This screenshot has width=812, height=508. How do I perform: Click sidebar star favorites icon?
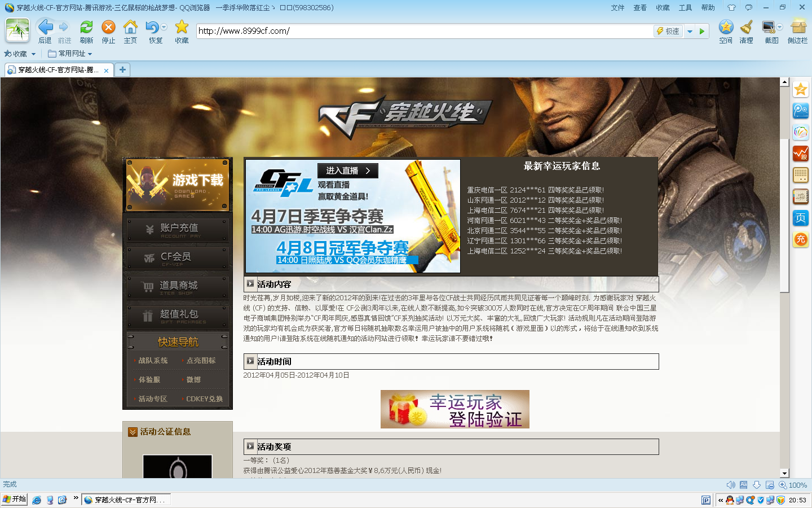pos(801,89)
